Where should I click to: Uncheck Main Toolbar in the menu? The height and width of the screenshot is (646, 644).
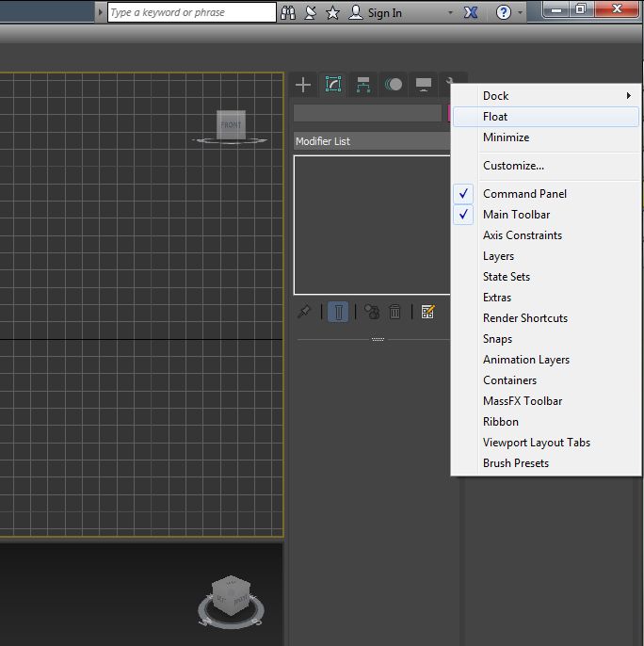click(x=516, y=215)
